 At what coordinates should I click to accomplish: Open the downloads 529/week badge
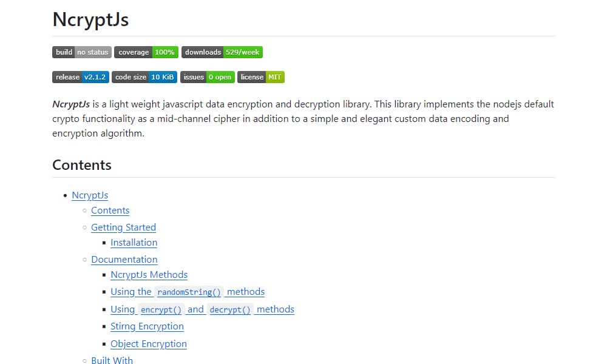[222, 52]
